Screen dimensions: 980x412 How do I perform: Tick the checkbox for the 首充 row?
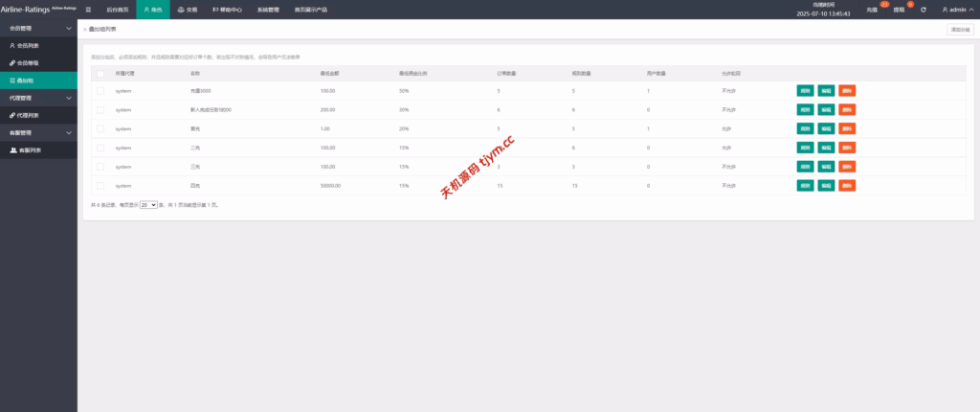pyautogui.click(x=100, y=128)
